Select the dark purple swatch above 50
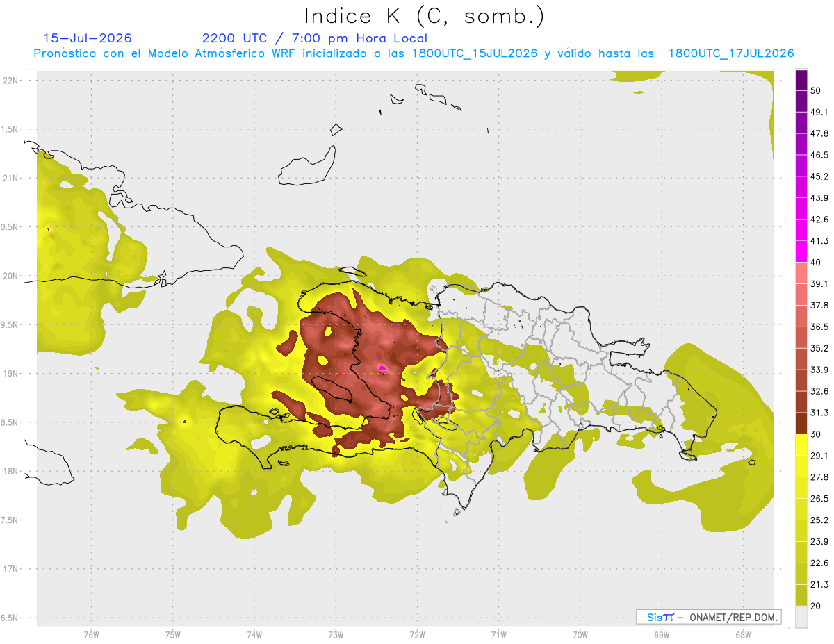834x644 pixels. (801, 81)
